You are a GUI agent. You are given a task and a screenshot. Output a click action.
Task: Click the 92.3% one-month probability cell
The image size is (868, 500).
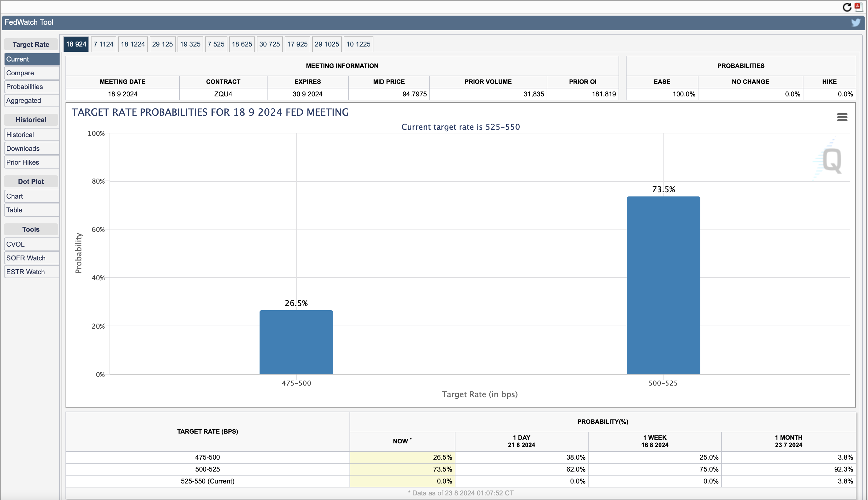[x=788, y=469]
